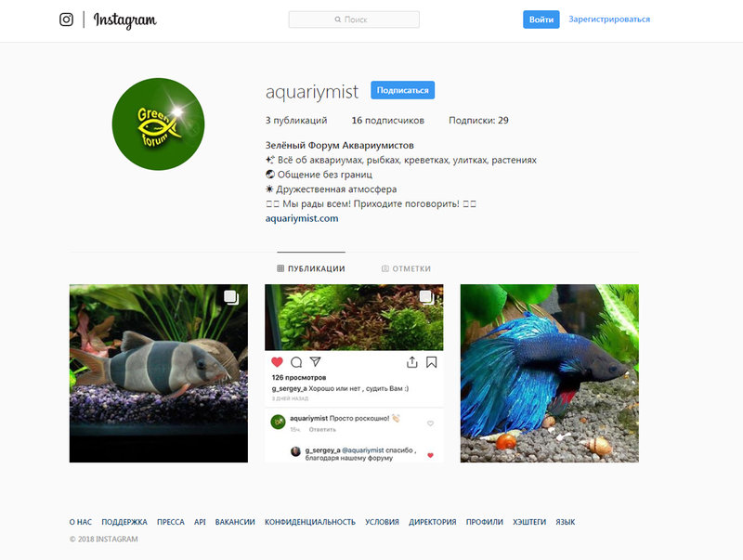Open the ХЭШТЕГИ footer link

[529, 522]
